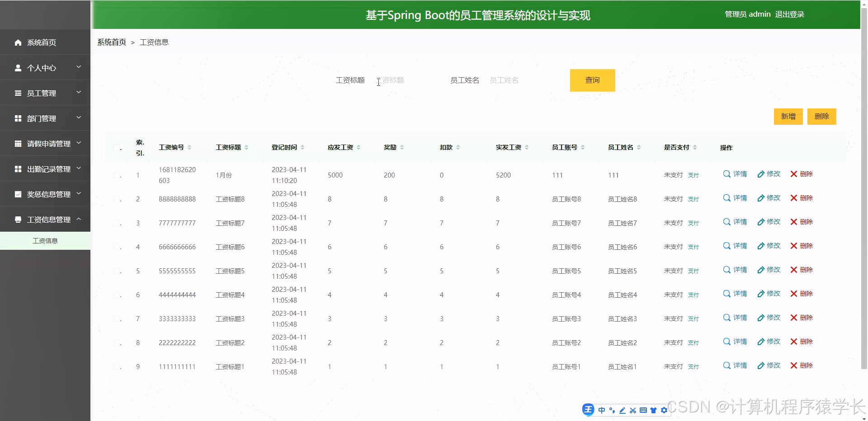Image resolution: width=868 pixels, height=421 pixels.
Task: Open details for salary record 1月份 via magnifier icon
Action: point(726,174)
